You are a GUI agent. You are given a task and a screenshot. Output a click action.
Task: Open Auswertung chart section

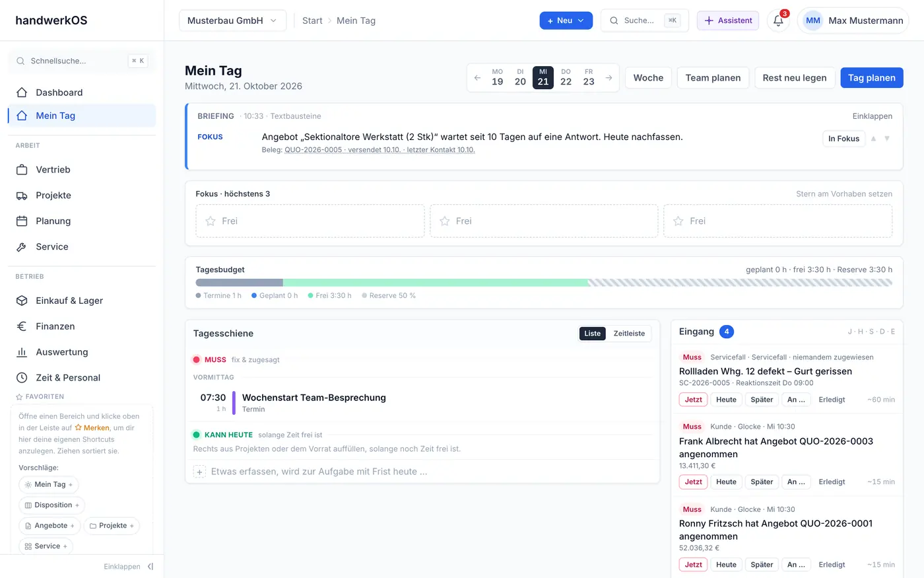[x=82, y=352]
